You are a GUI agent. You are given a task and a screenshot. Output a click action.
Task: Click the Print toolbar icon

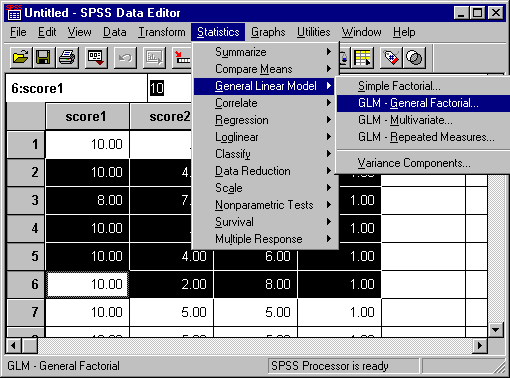[x=67, y=58]
